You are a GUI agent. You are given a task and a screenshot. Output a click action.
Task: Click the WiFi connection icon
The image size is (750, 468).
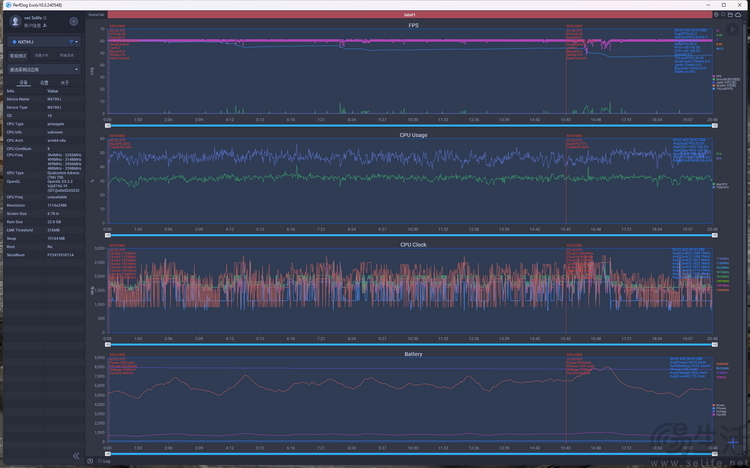coord(71,42)
